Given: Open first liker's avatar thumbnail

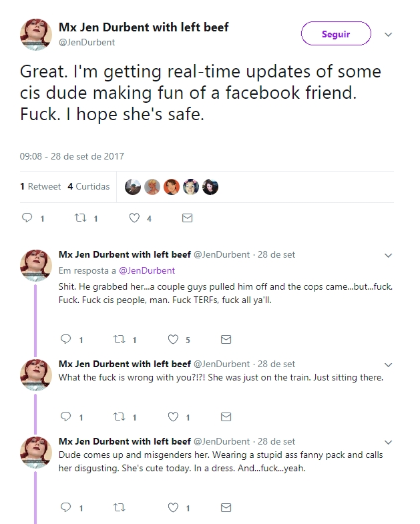Looking at the screenshot, I should [133, 187].
